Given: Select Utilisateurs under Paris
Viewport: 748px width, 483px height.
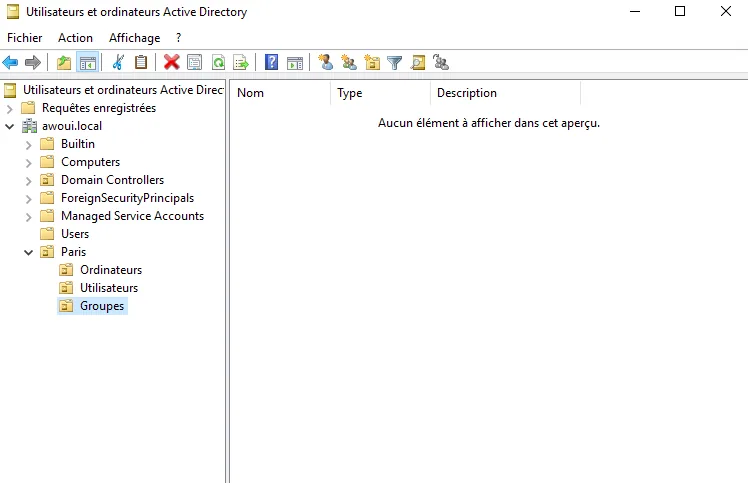Looking at the screenshot, I should coord(109,288).
